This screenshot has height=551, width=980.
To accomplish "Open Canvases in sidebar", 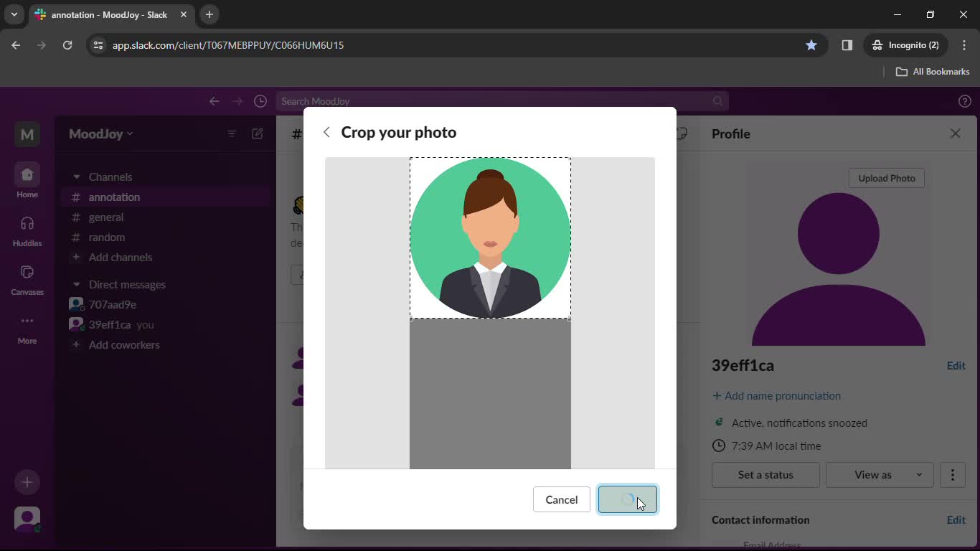I will (27, 278).
